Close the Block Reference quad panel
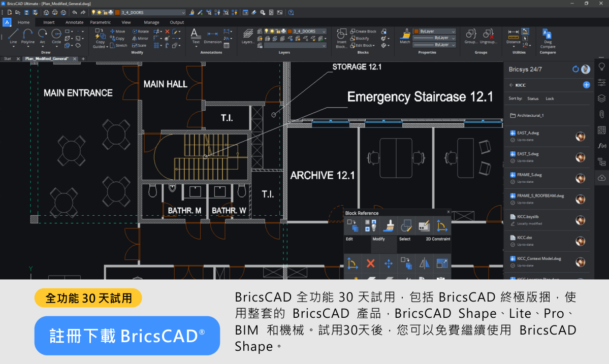Screen dimensions: 609x364 click(448, 212)
